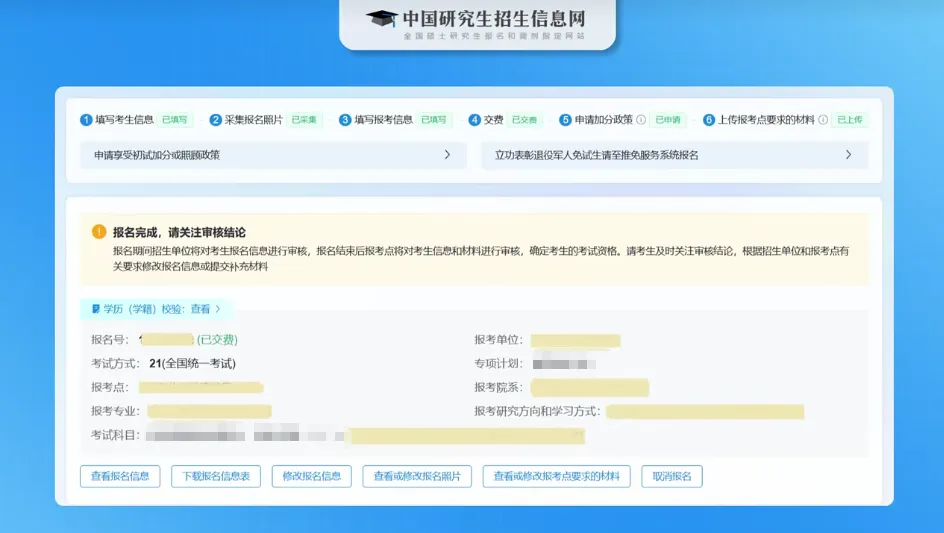Screen dimensions: 944x533
Task: Click step 5 number circle icon
Action: tap(565, 120)
